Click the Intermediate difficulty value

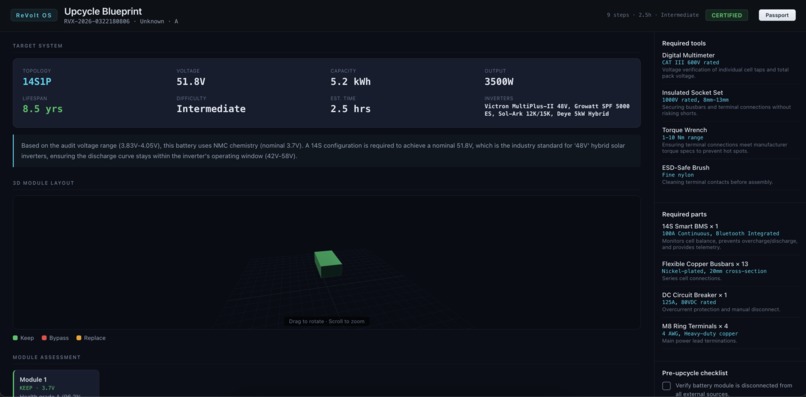pos(211,109)
